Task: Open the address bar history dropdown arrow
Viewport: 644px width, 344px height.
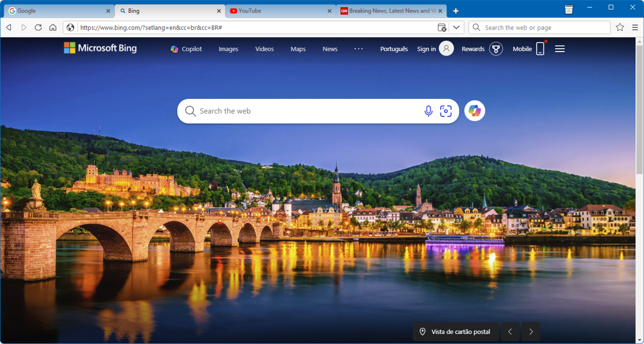Action: (456, 27)
